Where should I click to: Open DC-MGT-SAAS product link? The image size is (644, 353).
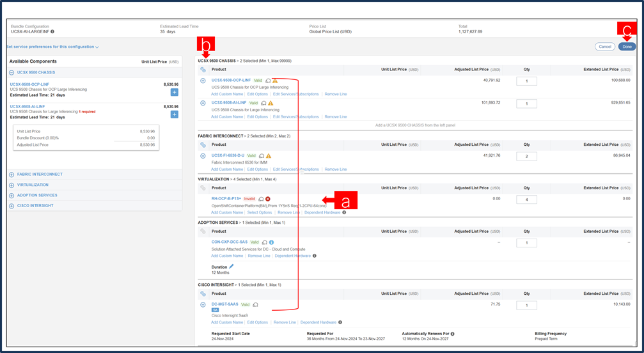pos(224,304)
